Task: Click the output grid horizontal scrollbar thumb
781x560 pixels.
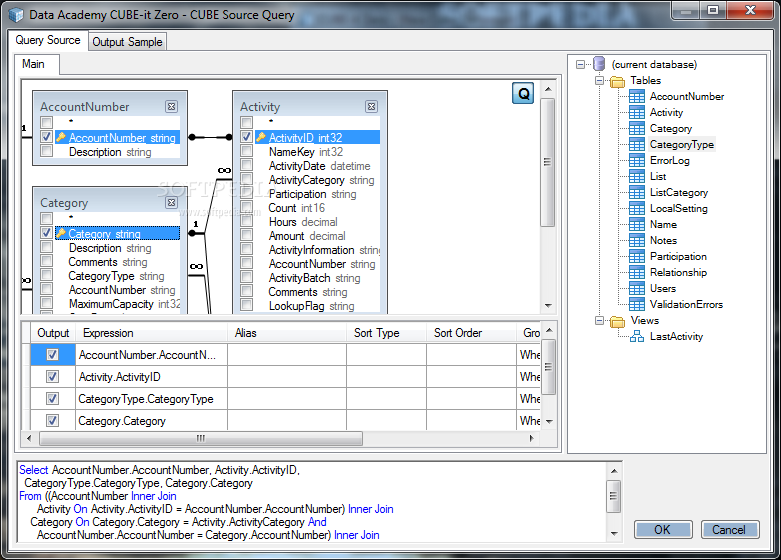Action: pyautogui.click(x=201, y=438)
